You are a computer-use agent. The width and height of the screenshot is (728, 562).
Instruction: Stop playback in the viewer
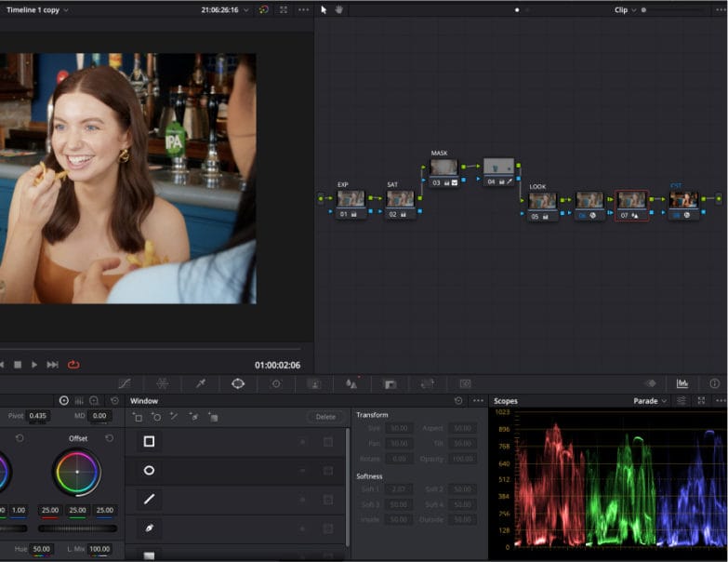click(18, 365)
